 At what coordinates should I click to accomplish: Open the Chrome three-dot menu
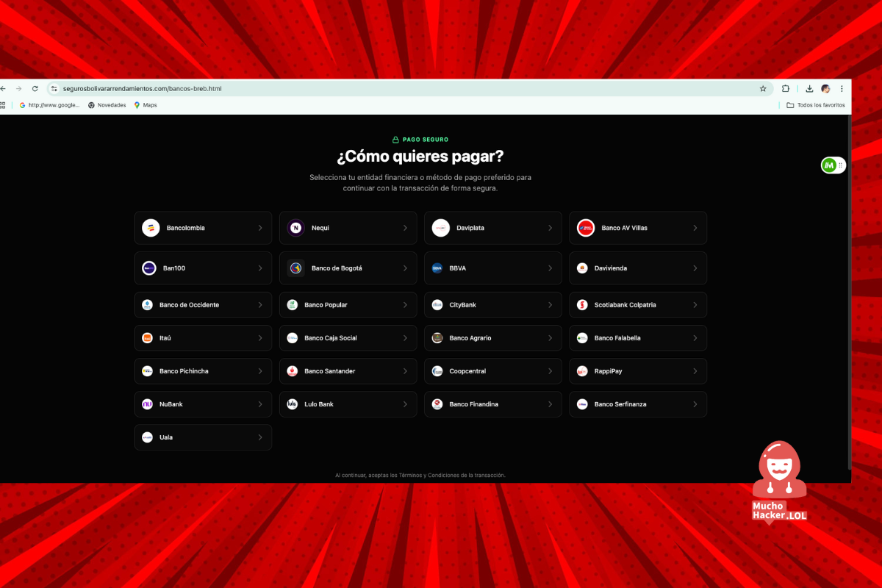tap(842, 88)
